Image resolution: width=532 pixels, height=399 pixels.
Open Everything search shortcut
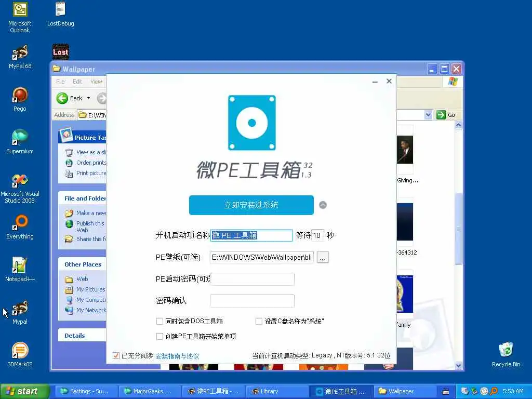coord(20,227)
